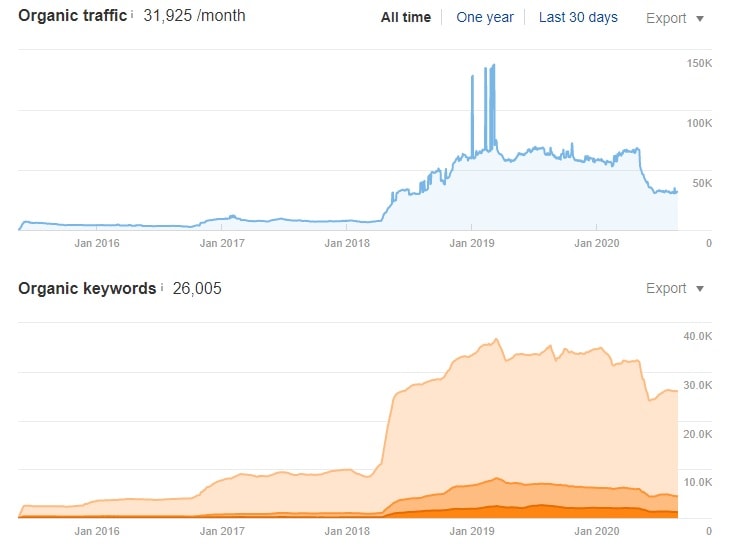Click the 50K axis label in traffic chart
750x547 pixels.
[702, 183]
